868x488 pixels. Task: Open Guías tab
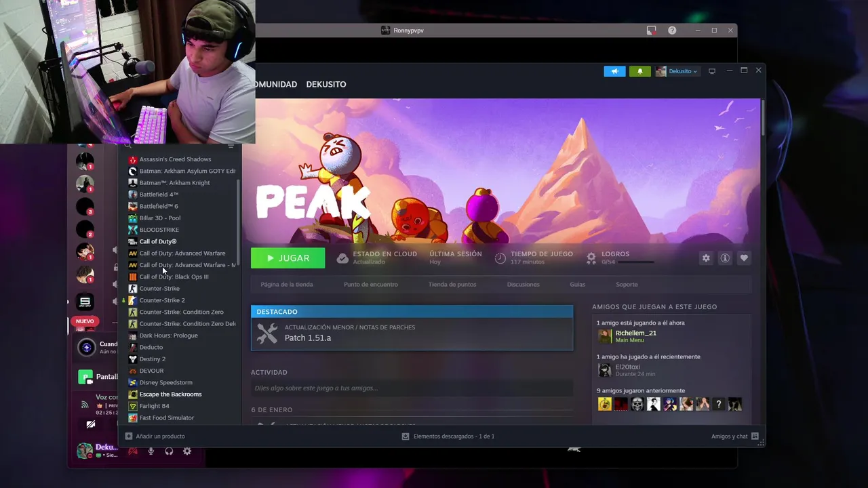pyautogui.click(x=578, y=285)
